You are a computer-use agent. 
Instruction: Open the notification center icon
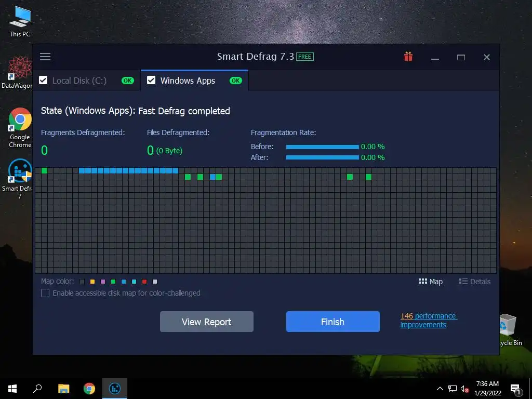click(x=515, y=390)
